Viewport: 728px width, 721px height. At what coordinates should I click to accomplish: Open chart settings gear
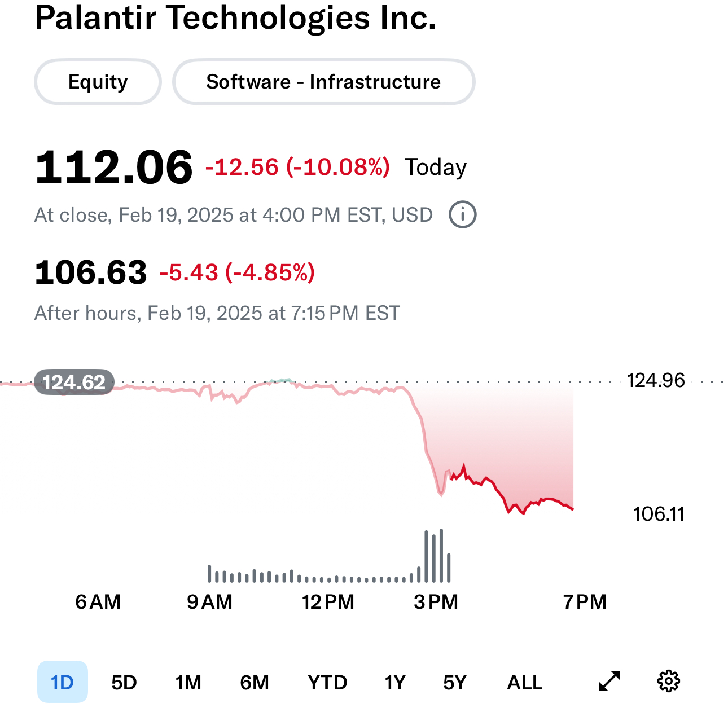click(x=669, y=682)
